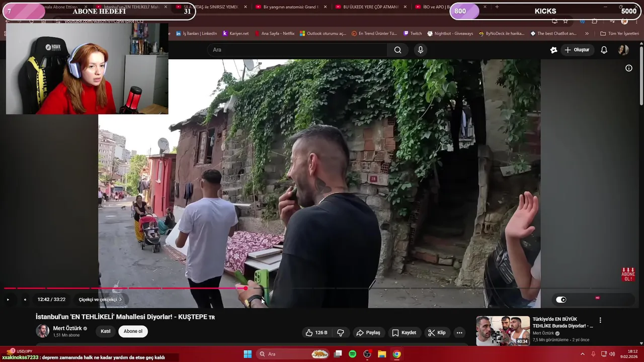Click tray microphone icon
The width and height of the screenshot is (644, 362).
click(x=593, y=354)
